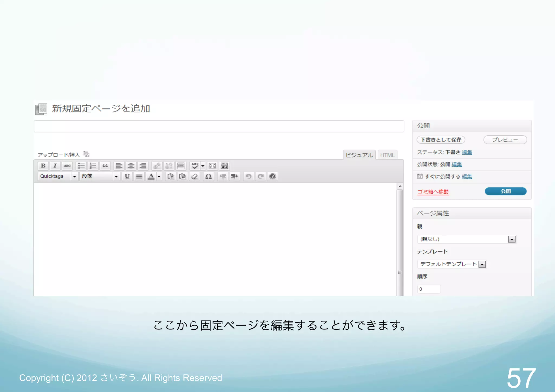Click the unlink broken chain icon
Viewport: 555px width, 392px height.
pos(169,166)
